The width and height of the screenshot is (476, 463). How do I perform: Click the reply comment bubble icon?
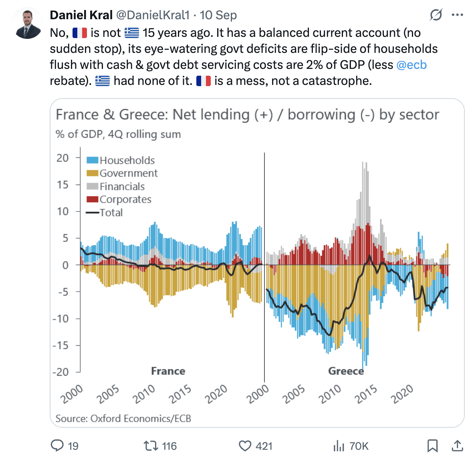coord(57,446)
